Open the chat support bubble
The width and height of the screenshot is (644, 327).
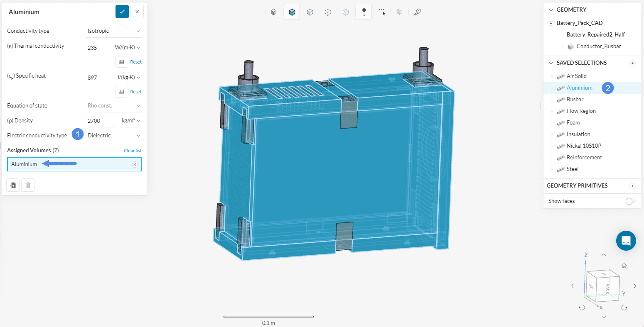point(626,241)
